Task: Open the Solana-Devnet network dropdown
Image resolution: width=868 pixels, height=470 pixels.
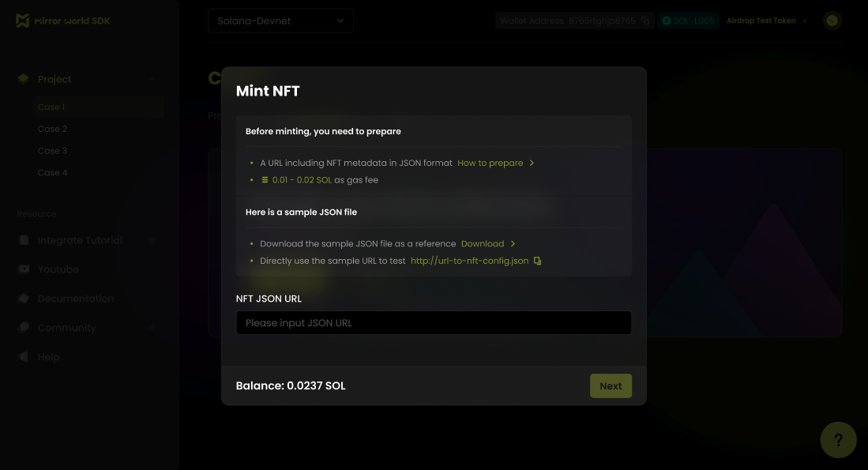Action: point(280,21)
